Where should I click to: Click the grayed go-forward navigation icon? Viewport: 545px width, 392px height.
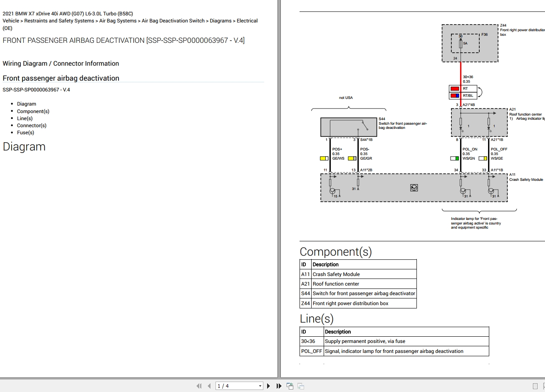[300, 386]
